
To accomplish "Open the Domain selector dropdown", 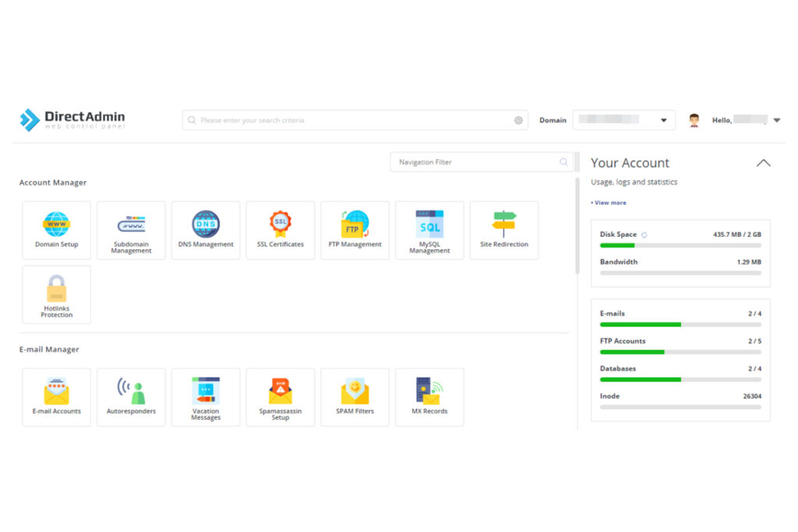I will click(624, 120).
